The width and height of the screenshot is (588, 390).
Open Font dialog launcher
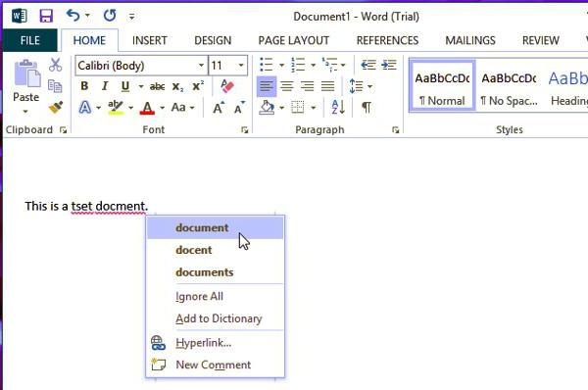(x=244, y=130)
